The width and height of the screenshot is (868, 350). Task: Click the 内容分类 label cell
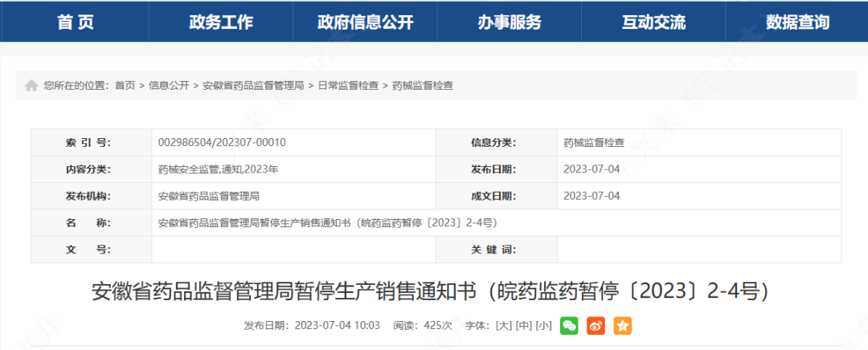(x=92, y=169)
